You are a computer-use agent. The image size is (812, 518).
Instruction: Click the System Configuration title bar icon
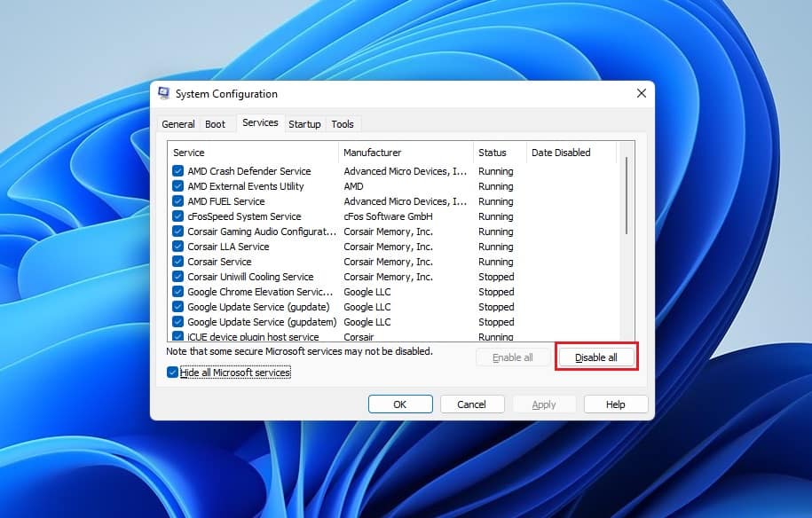(163, 93)
